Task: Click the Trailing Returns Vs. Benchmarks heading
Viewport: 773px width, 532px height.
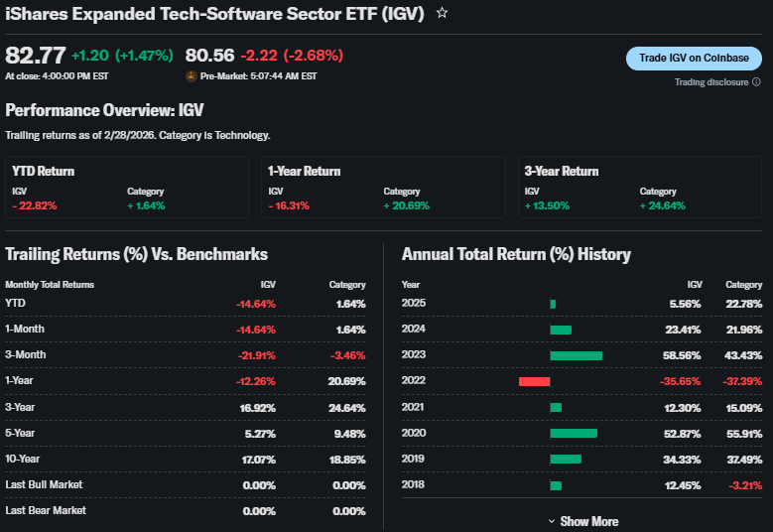Action: [136, 254]
